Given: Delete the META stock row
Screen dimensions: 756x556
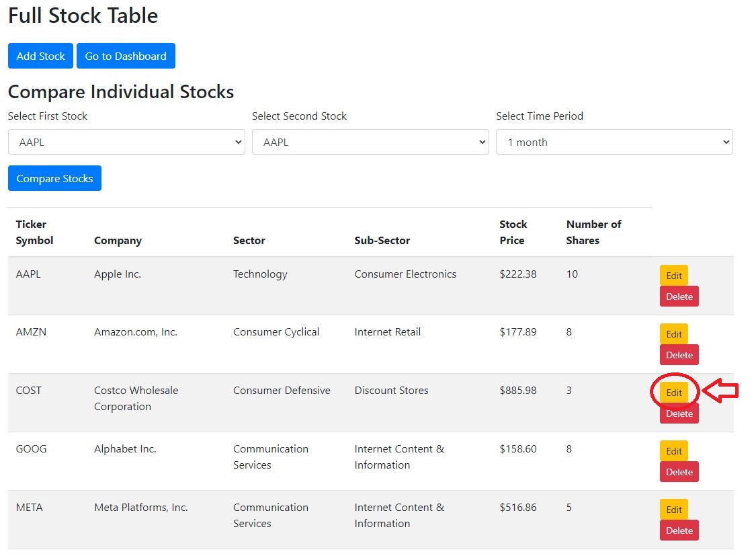Looking at the screenshot, I should (x=679, y=530).
